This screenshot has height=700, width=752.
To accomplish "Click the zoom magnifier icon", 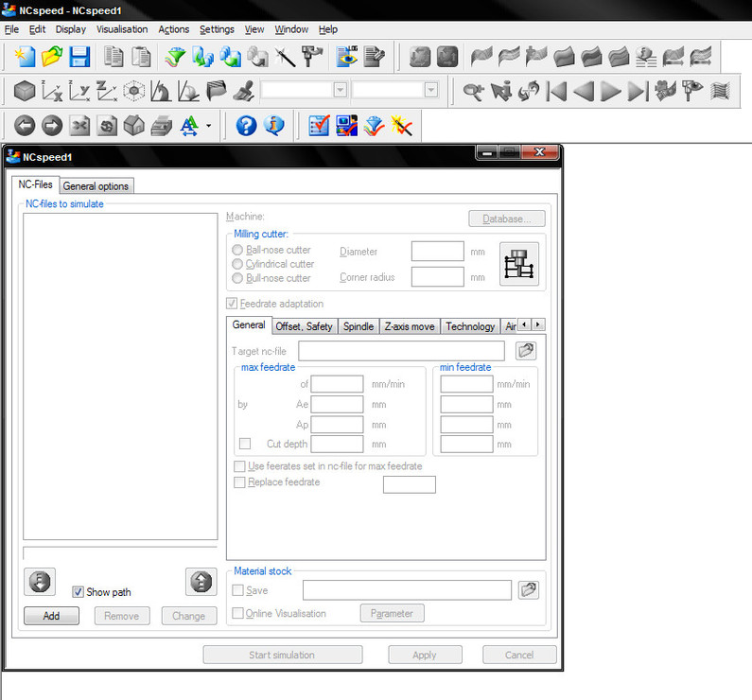I will [x=473, y=91].
